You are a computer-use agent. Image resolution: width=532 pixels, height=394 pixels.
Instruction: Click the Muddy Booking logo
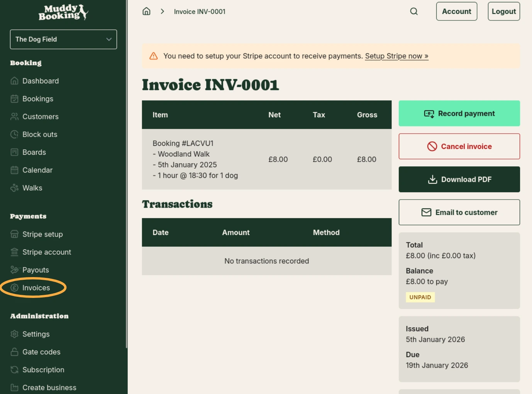[x=63, y=12]
